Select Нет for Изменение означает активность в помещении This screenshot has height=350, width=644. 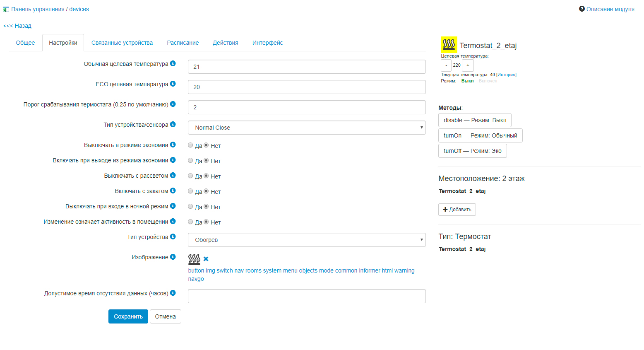point(206,222)
